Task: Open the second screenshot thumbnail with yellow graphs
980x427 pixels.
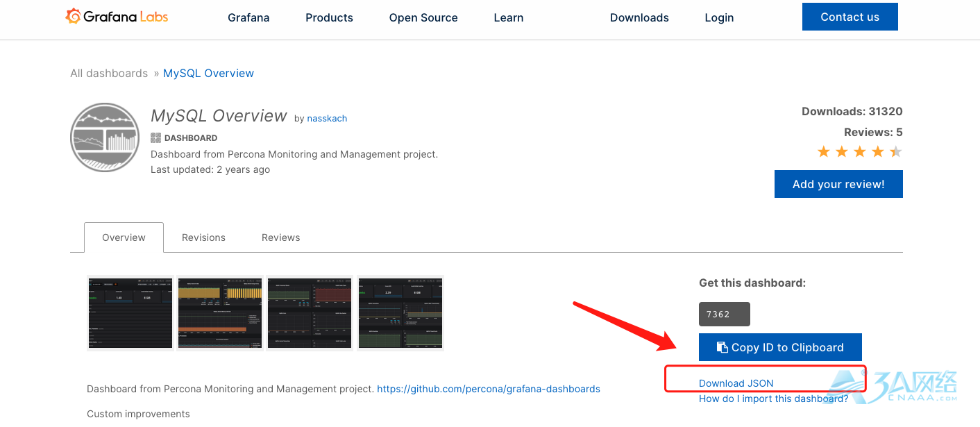Action: (220, 312)
